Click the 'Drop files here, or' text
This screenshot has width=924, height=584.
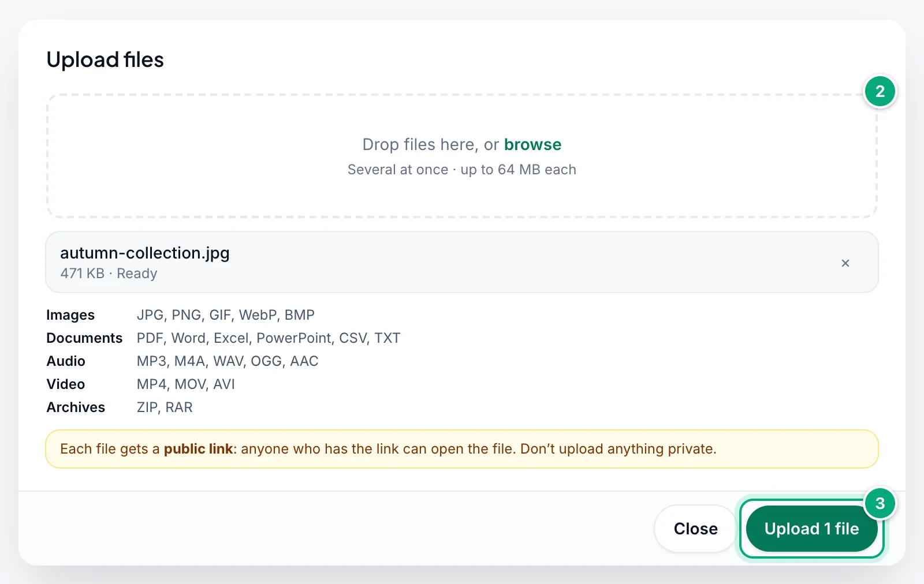pyautogui.click(x=430, y=144)
